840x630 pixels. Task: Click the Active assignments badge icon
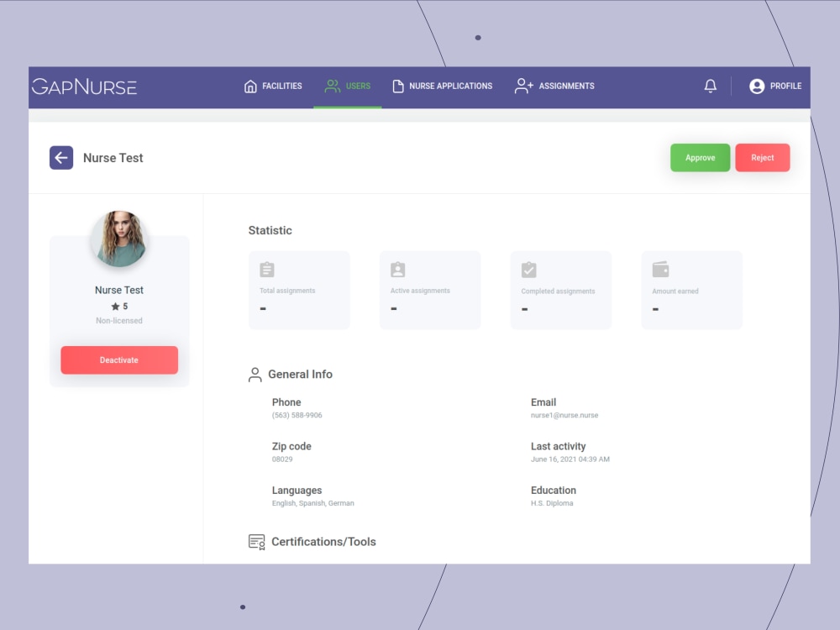tap(397, 269)
